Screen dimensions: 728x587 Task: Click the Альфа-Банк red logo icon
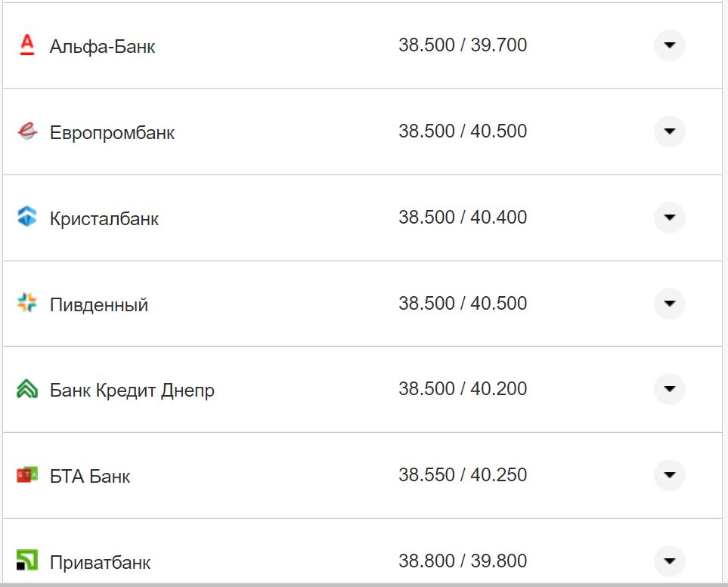tap(27, 46)
